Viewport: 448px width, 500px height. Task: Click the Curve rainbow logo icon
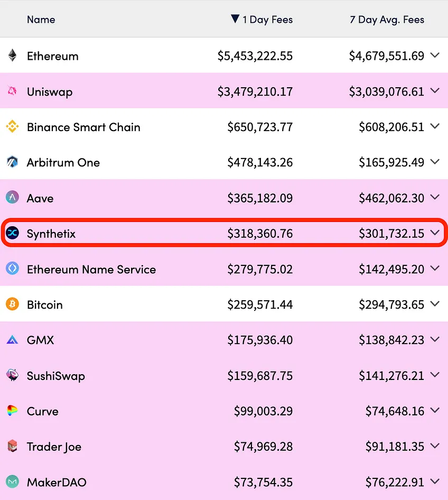(13, 410)
